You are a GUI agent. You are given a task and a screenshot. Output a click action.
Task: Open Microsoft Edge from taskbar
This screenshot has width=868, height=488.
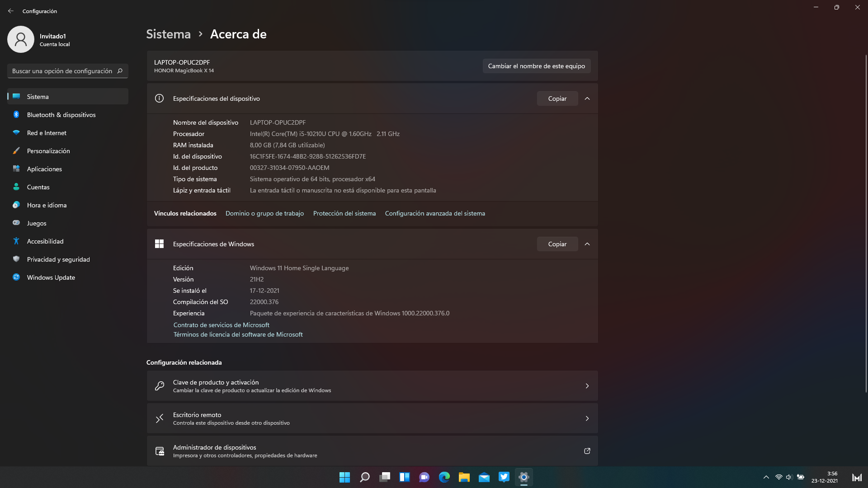[444, 477]
